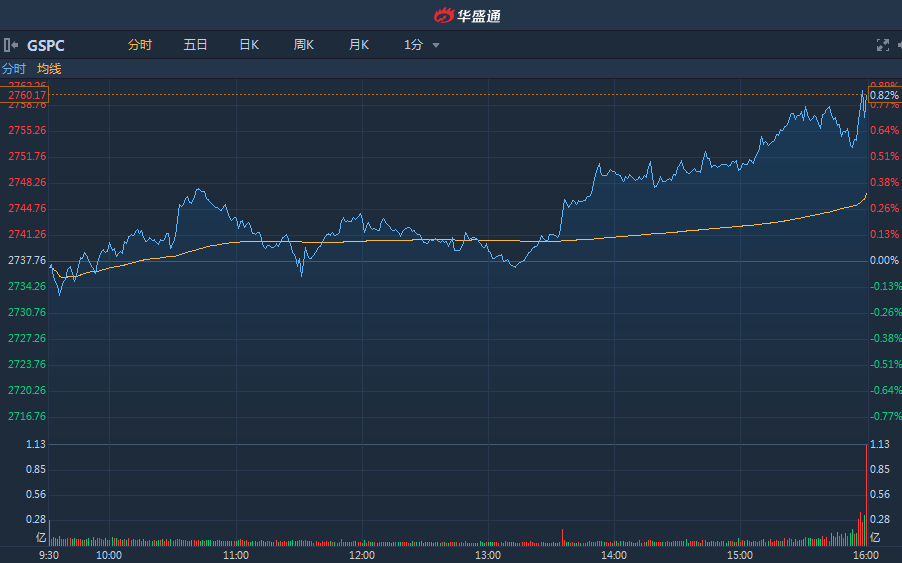Click the GSPC ticker symbol

tap(46, 45)
